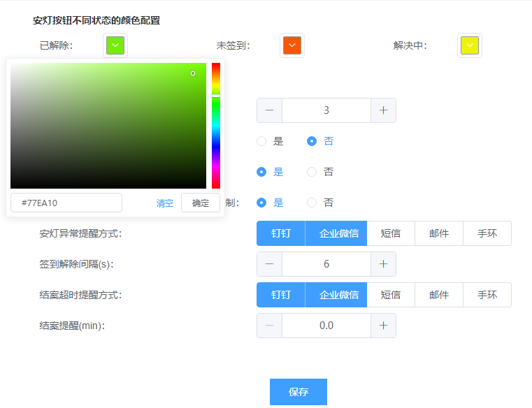
Task: Open the 未签到 orange color dropdown
Action: [x=292, y=46]
